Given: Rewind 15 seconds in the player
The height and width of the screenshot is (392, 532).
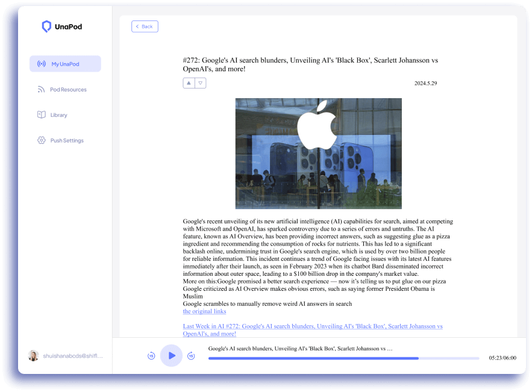Looking at the screenshot, I should [151, 356].
